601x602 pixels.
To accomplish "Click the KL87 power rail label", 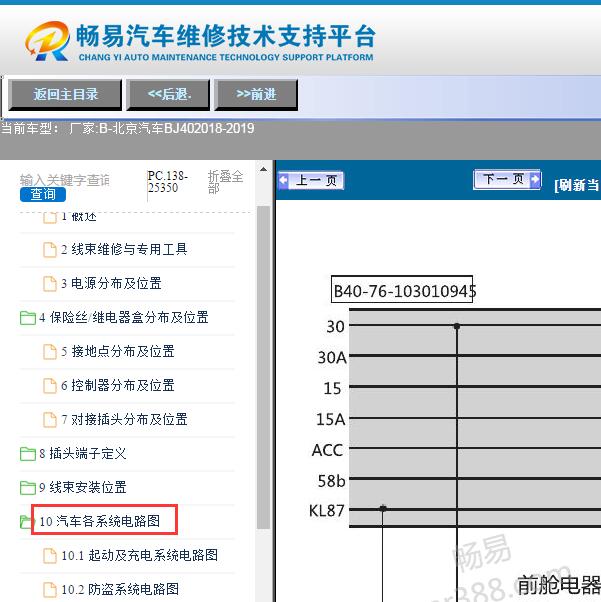I will [x=326, y=511].
